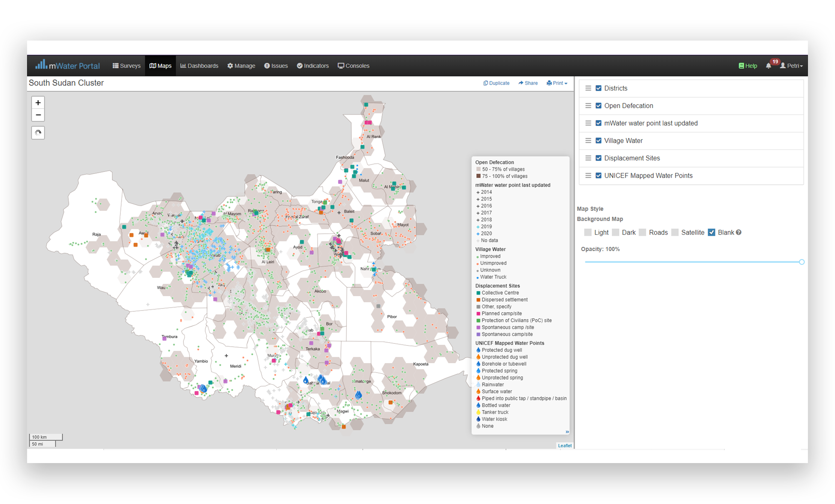The image size is (835, 504).
Task: Toggle mWater water point last updated checkbox
Action: click(x=599, y=123)
